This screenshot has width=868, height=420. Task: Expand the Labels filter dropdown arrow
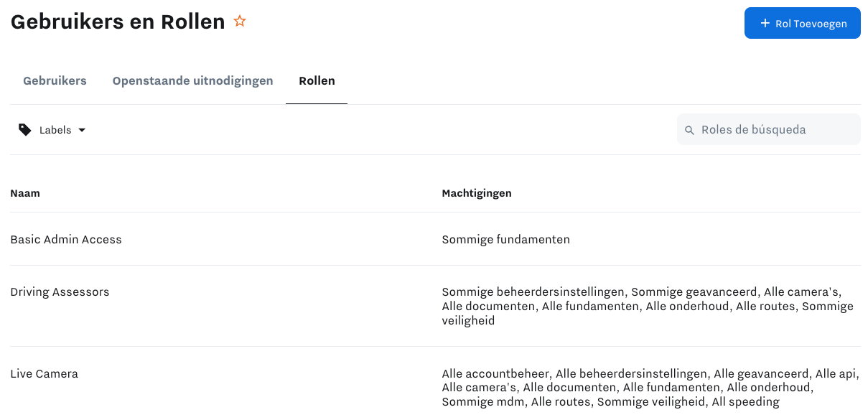tap(82, 130)
